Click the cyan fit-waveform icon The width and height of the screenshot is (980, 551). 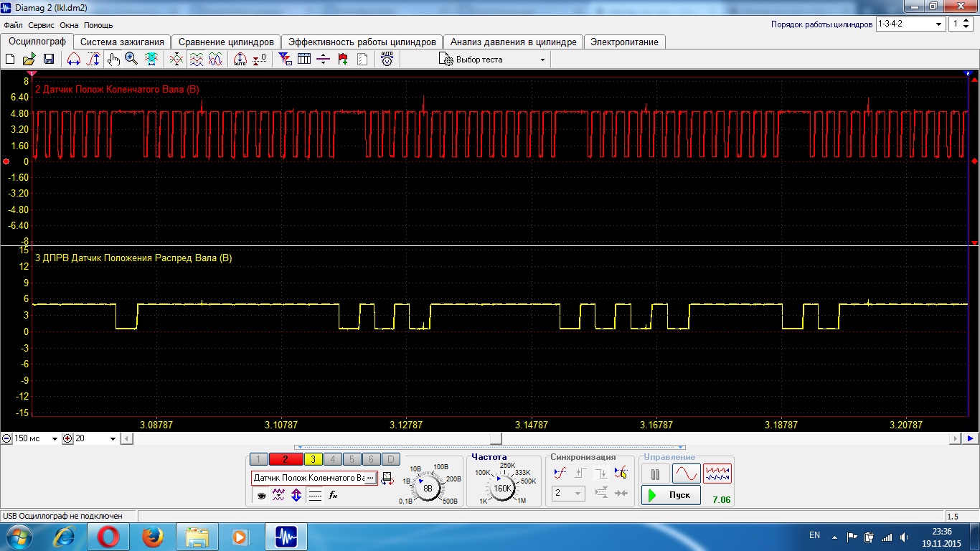click(x=151, y=60)
